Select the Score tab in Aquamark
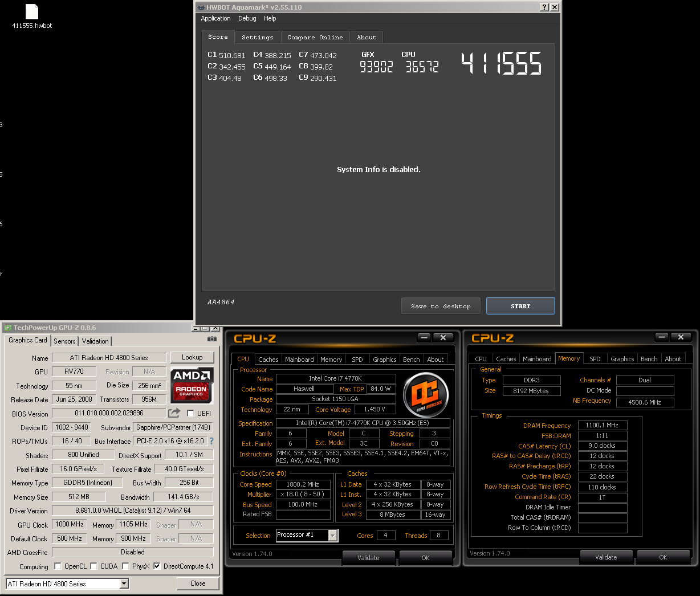The width and height of the screenshot is (700, 596). point(218,36)
